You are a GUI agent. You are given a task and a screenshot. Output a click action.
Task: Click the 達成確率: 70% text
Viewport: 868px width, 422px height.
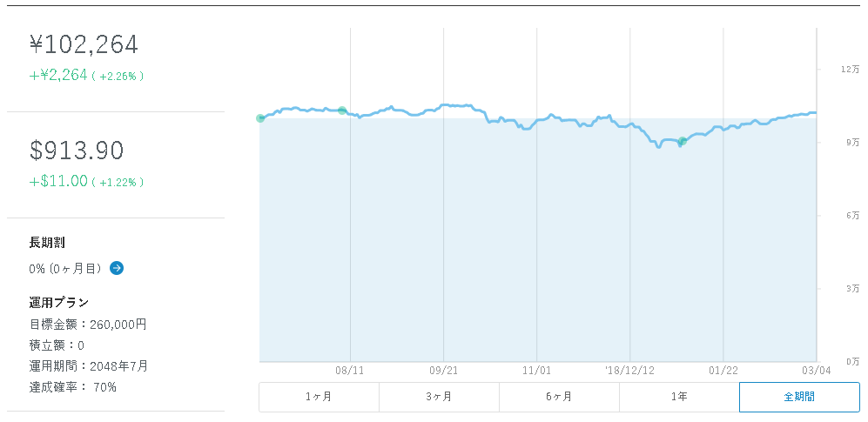click(x=72, y=387)
